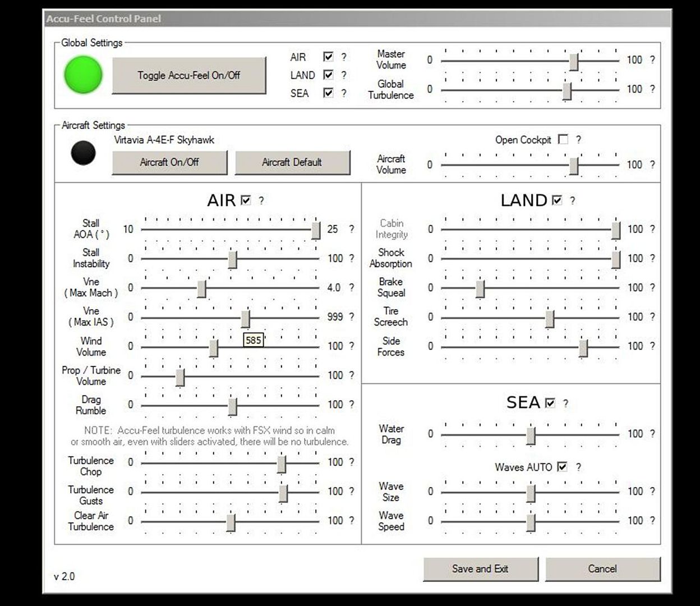Click the Save and Exit button
The image size is (700, 606).
tap(480, 569)
